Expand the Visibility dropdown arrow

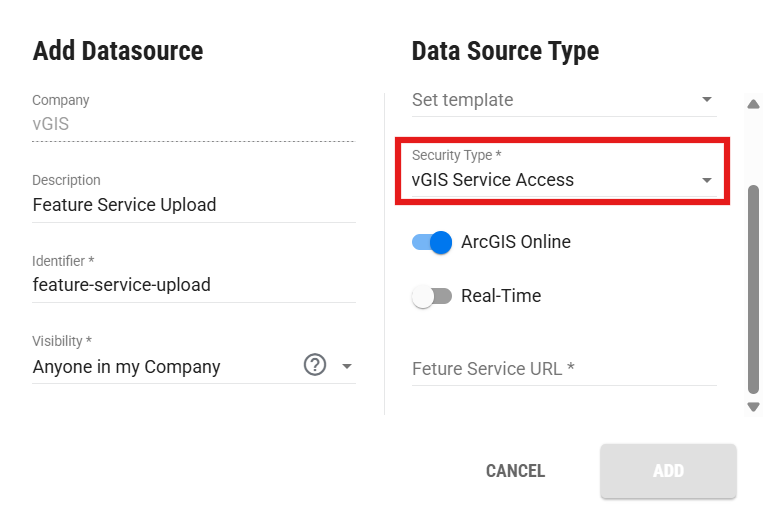347,366
